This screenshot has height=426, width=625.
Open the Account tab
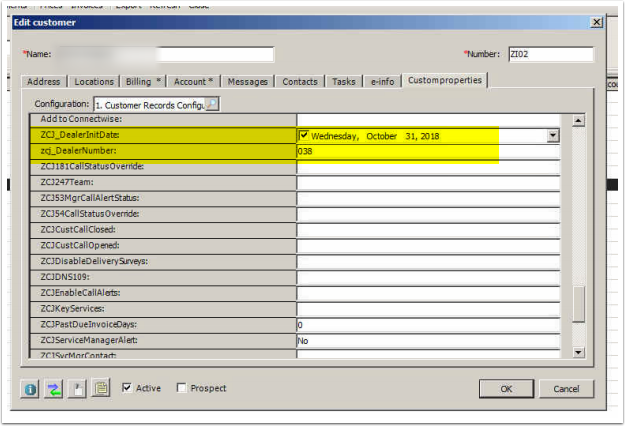[193, 82]
